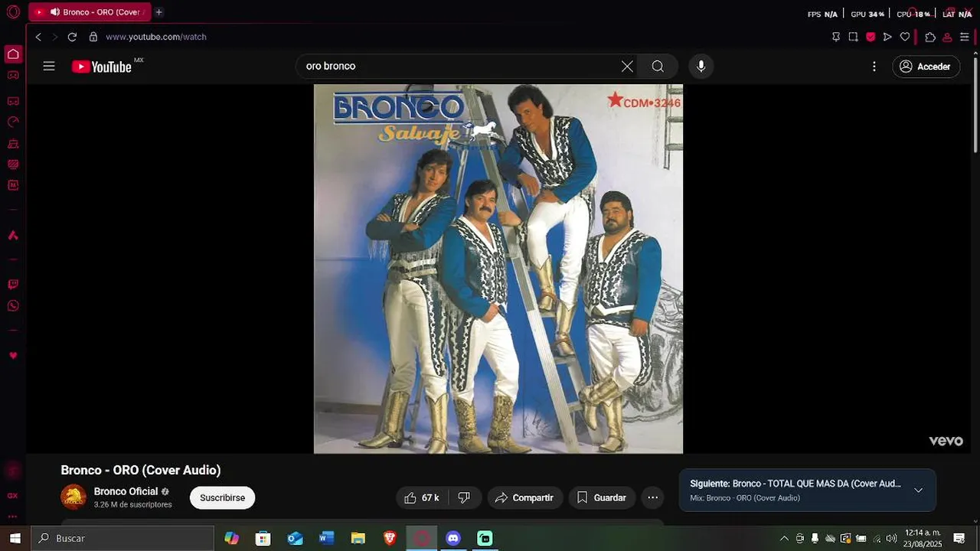
Task: Open the easy setup sliders icon
Action: click(965, 37)
